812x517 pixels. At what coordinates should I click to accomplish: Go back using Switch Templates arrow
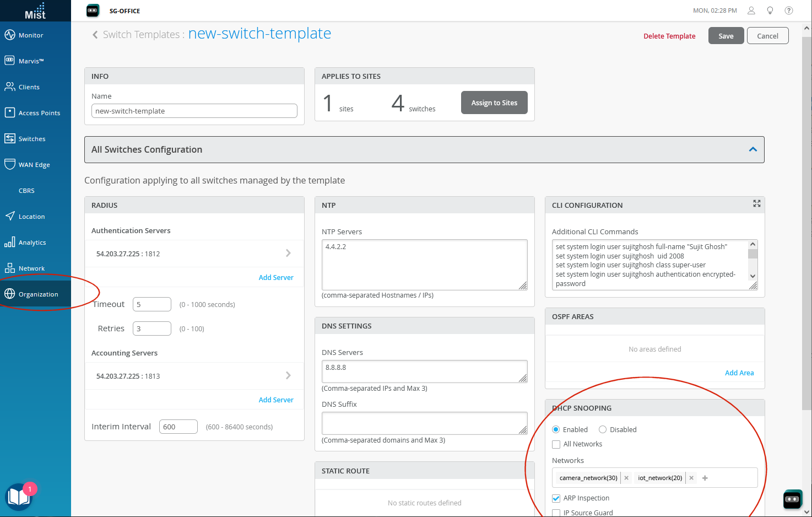click(95, 35)
